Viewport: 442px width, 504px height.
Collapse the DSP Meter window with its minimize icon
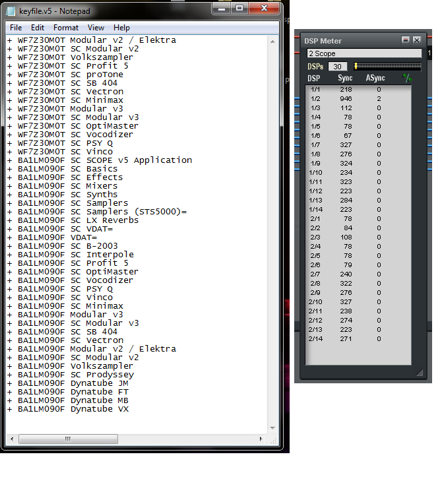[406, 40]
